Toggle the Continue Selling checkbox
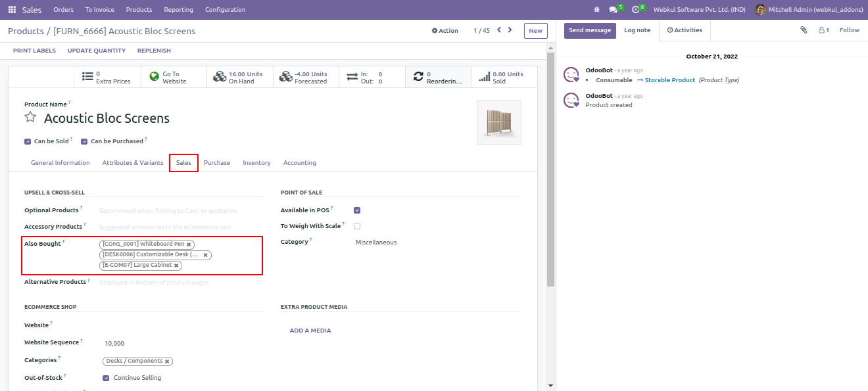The width and height of the screenshot is (868, 391). click(x=106, y=378)
